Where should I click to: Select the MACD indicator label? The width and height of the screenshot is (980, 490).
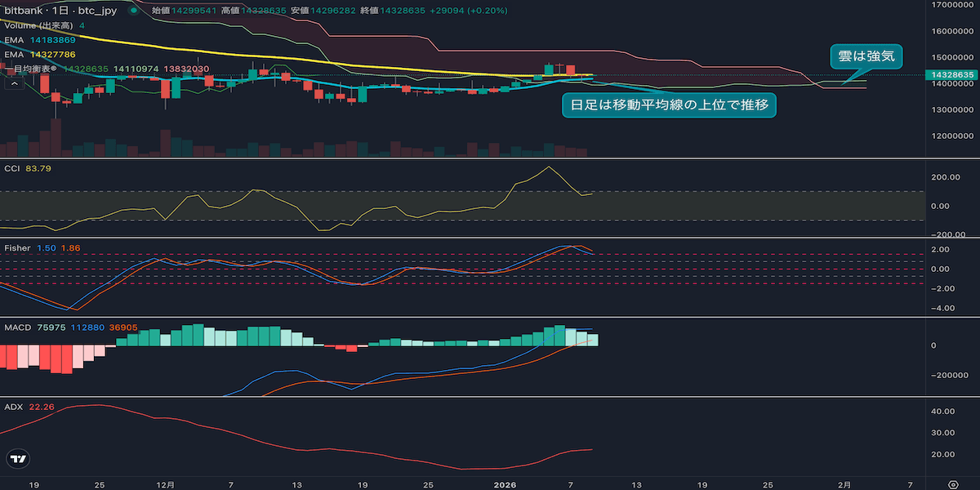tap(17, 327)
